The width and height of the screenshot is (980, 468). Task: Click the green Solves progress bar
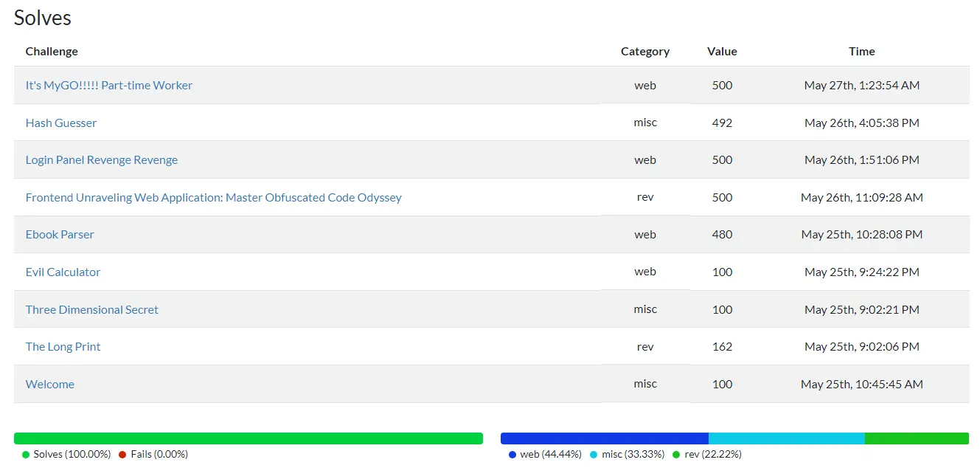[248, 438]
